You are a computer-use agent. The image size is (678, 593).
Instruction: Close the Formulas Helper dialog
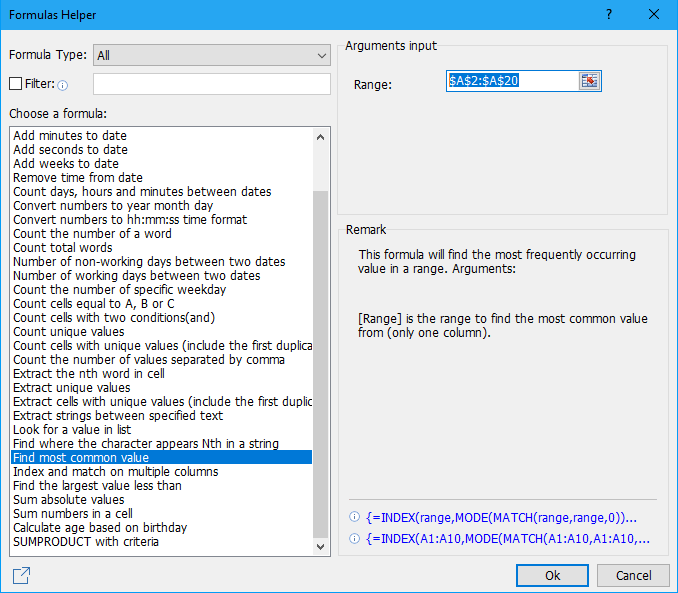click(654, 15)
